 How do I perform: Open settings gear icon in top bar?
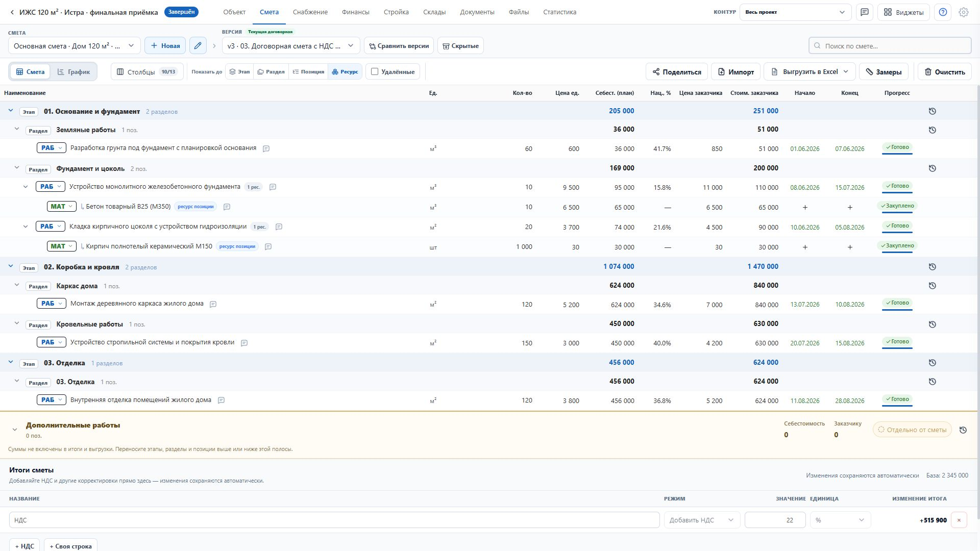tap(964, 12)
